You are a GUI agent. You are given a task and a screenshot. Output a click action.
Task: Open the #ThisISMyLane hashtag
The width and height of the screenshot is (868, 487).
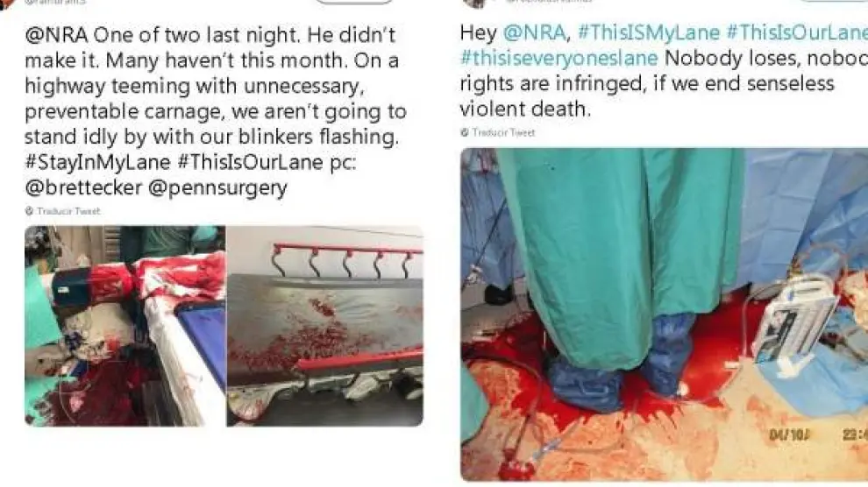648,33
